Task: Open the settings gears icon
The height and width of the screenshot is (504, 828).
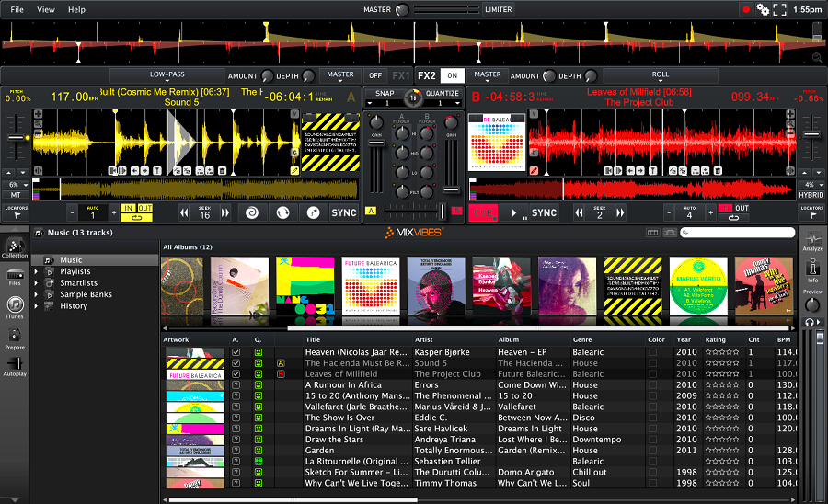Action: point(763,9)
